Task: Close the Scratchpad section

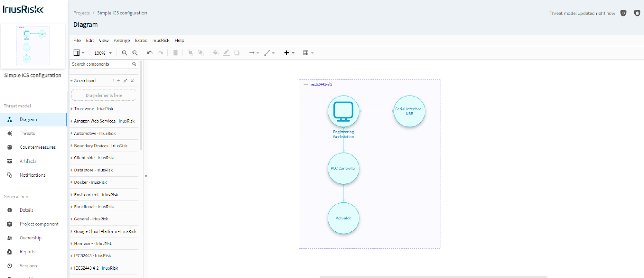Action: [x=132, y=81]
